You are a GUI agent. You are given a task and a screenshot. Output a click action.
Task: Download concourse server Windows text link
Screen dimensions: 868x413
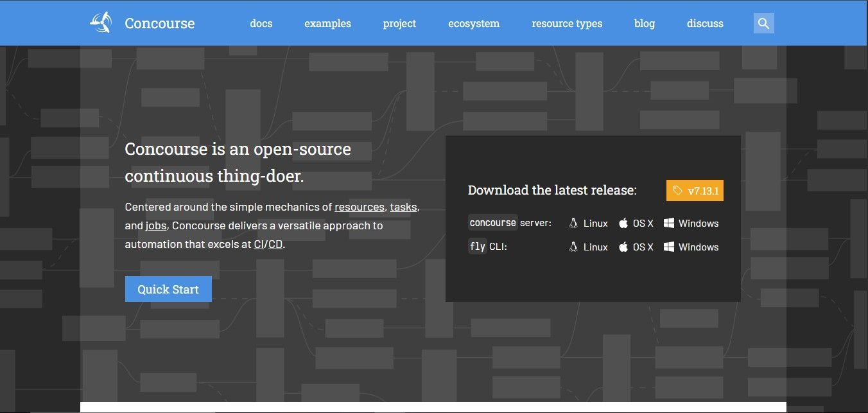pos(699,224)
